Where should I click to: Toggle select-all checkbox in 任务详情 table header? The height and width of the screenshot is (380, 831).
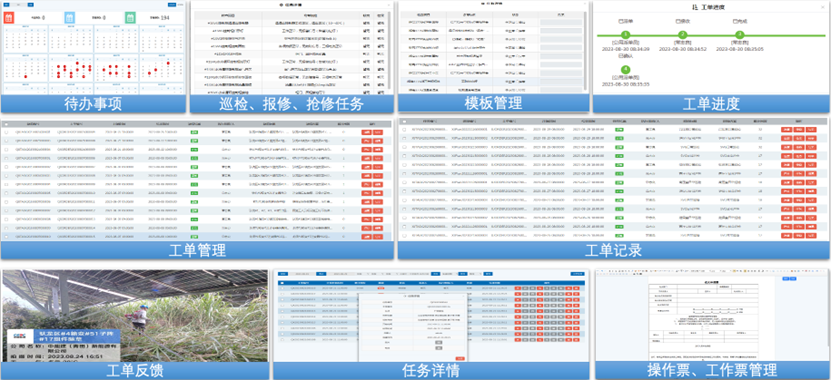[282, 283]
